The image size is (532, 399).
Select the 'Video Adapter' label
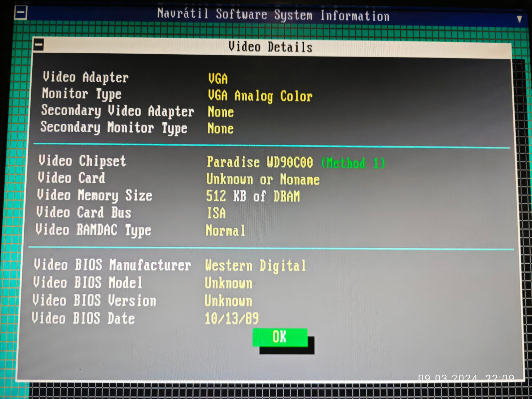(x=85, y=77)
